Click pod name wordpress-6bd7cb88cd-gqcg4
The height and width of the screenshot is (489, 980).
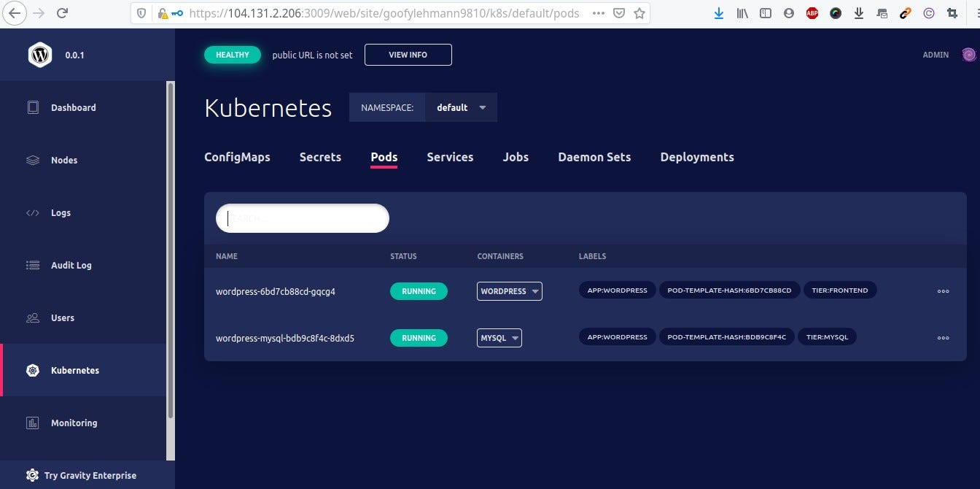(x=276, y=291)
